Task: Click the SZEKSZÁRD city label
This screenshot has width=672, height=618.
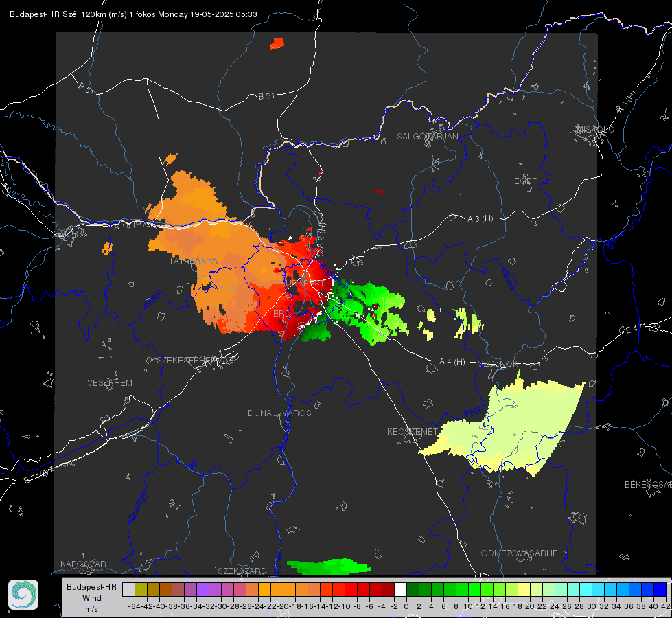Action: click(x=242, y=571)
